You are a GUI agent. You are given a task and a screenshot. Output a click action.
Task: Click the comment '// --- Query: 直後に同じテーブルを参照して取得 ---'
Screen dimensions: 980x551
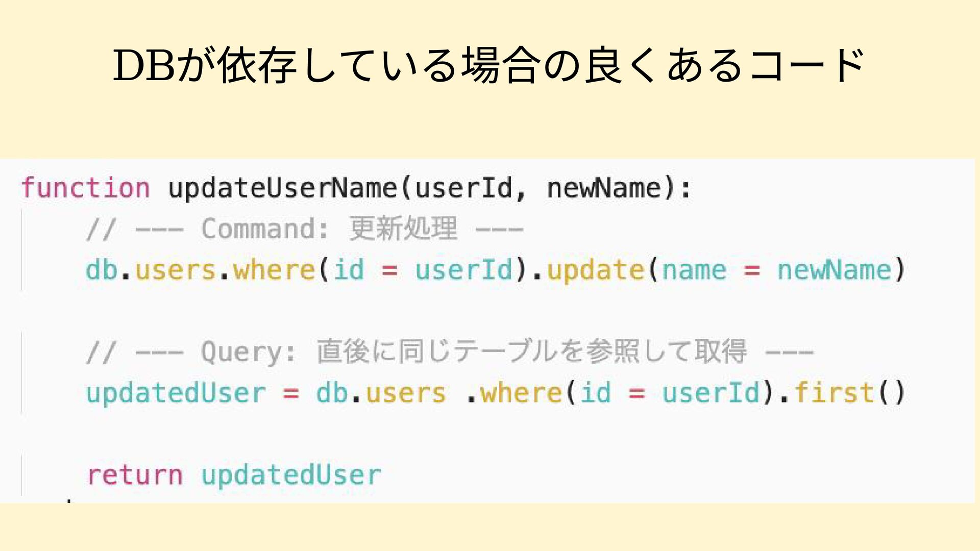click(450, 352)
